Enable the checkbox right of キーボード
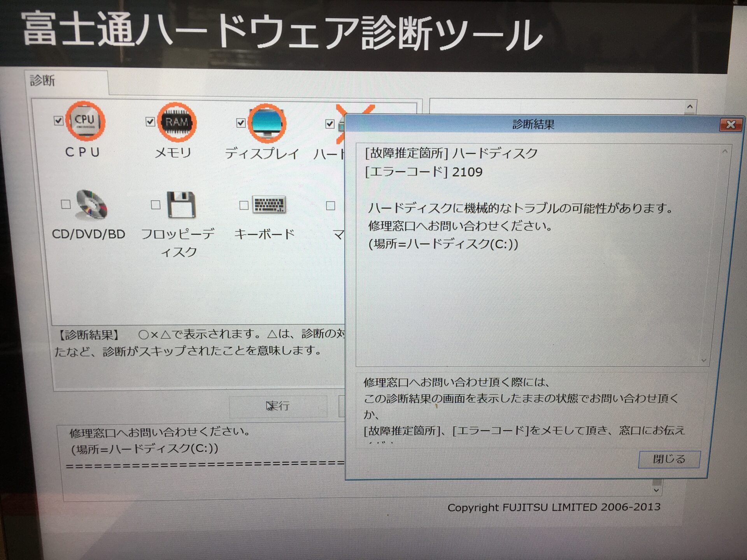The width and height of the screenshot is (747, 560). tap(330, 205)
